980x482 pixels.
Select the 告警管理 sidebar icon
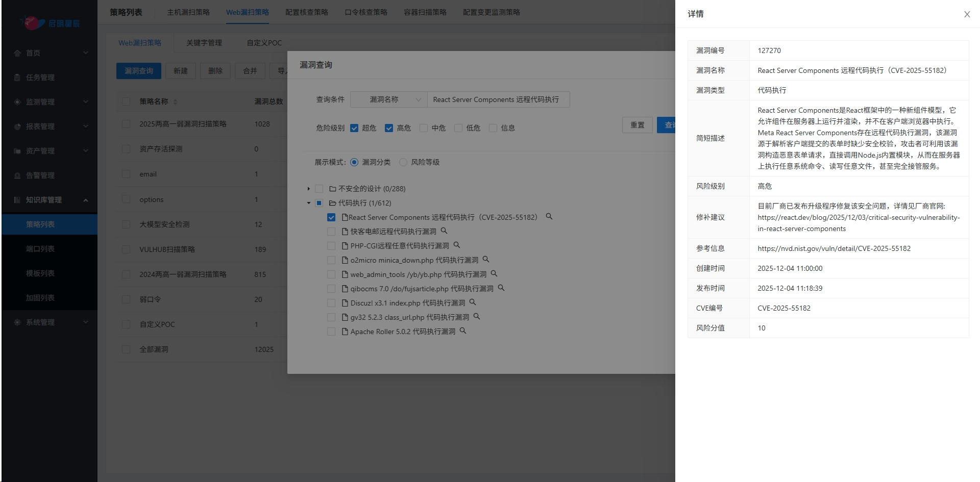[x=17, y=175]
